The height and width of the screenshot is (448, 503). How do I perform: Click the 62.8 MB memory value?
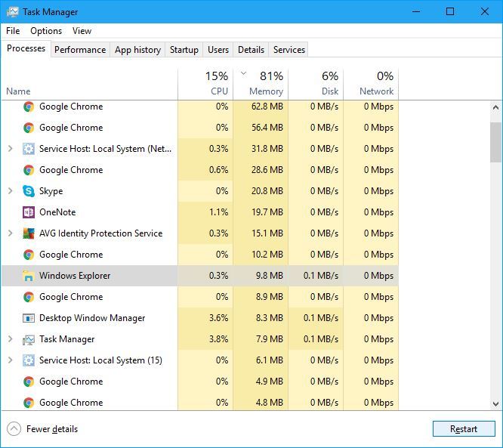pos(267,107)
